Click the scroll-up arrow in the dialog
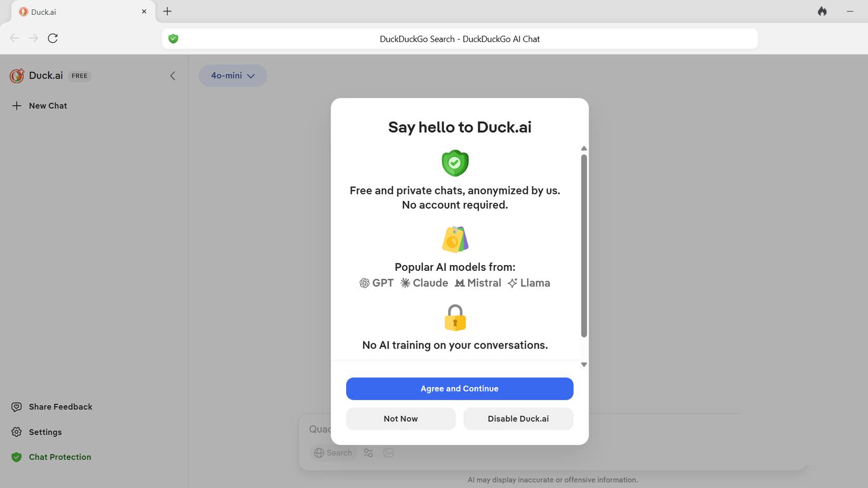 coord(583,148)
